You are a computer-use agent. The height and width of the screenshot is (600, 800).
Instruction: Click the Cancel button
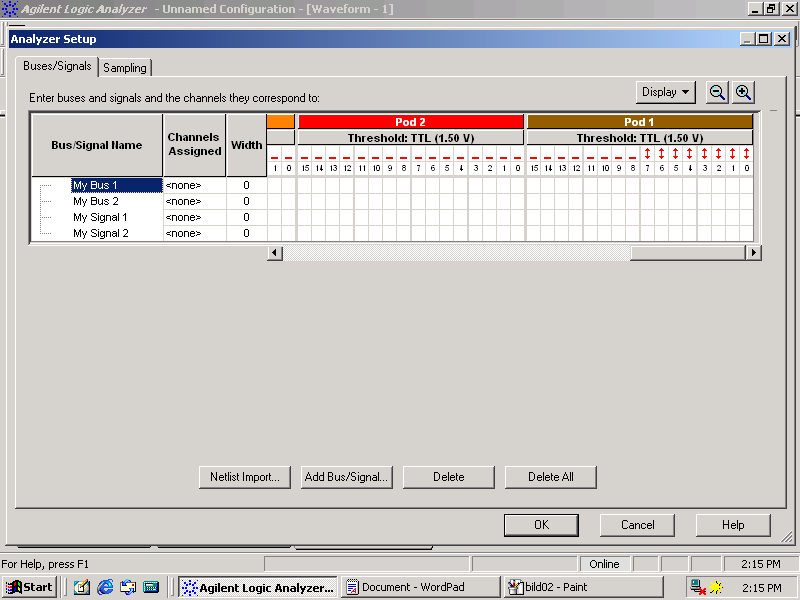point(637,525)
